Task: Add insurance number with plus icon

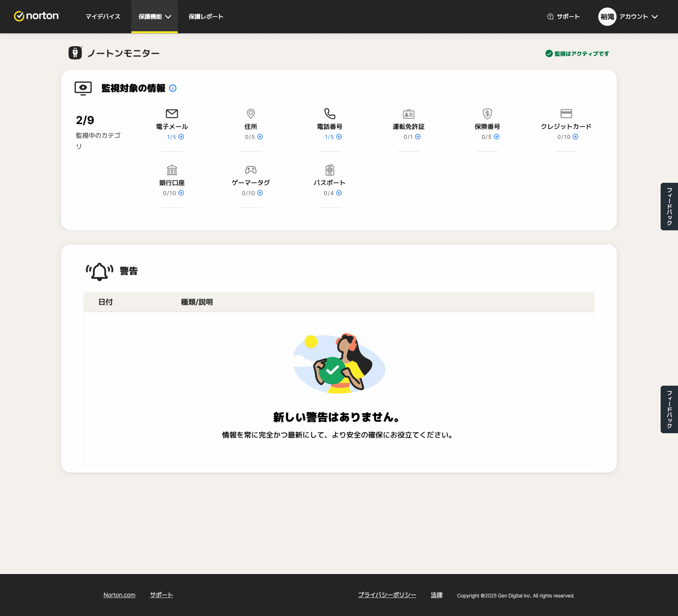Action: (x=497, y=137)
